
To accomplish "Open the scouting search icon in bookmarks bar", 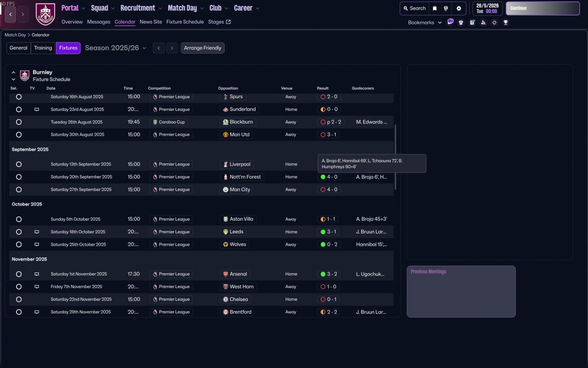I will [x=483, y=23].
